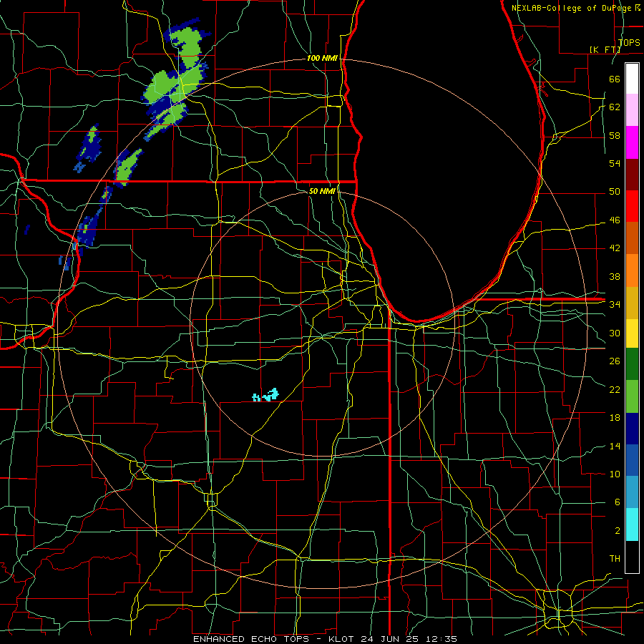Viewport: 644px width, 644px height.
Task: Click the 34 legend value
Action: pos(615,304)
